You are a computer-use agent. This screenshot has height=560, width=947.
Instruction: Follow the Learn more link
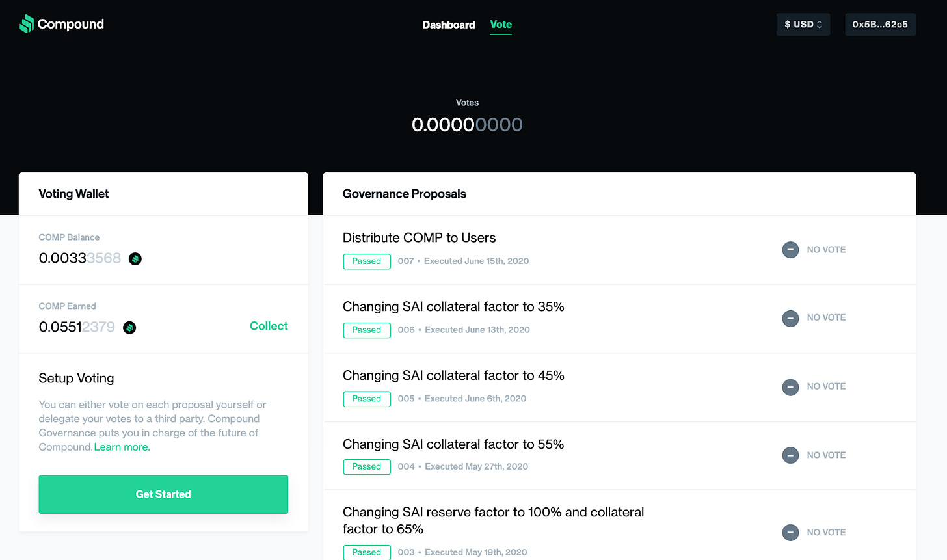tap(122, 447)
